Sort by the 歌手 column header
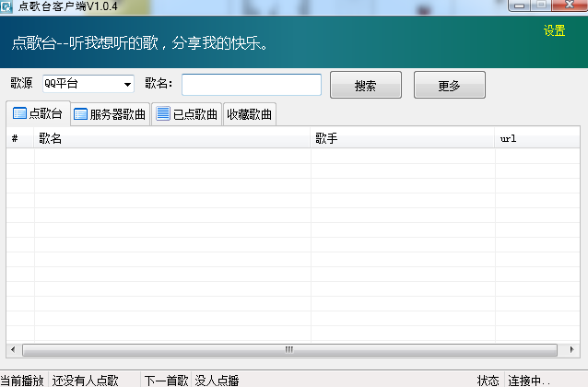588x387 pixels. (403, 139)
